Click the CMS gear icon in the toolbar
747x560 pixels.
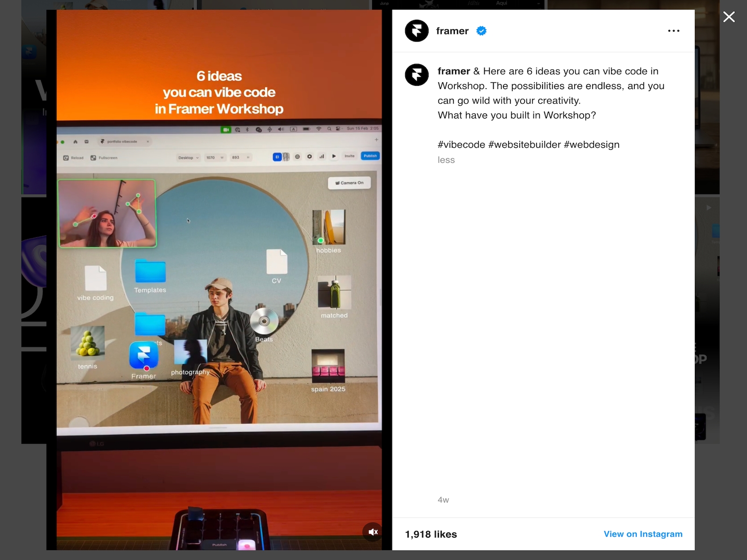310,157
